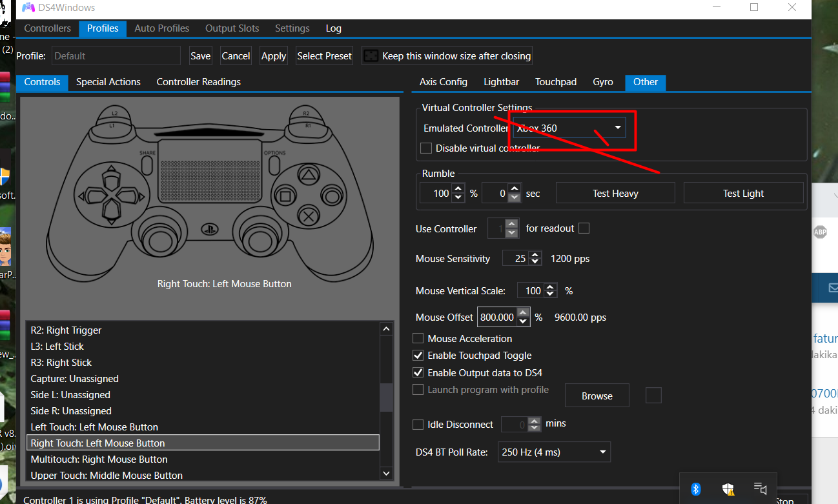Open the Windows Security shield tray icon
The image size is (838, 504).
pos(728,489)
